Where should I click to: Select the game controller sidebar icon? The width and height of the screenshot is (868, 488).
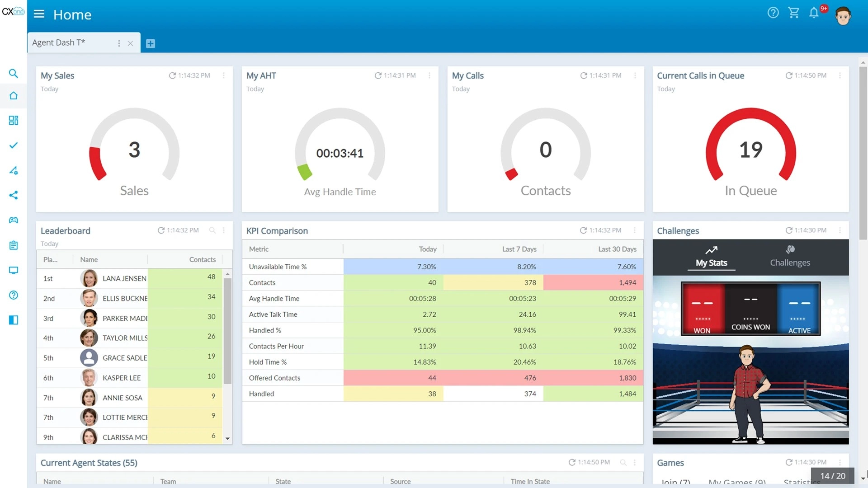tap(14, 220)
